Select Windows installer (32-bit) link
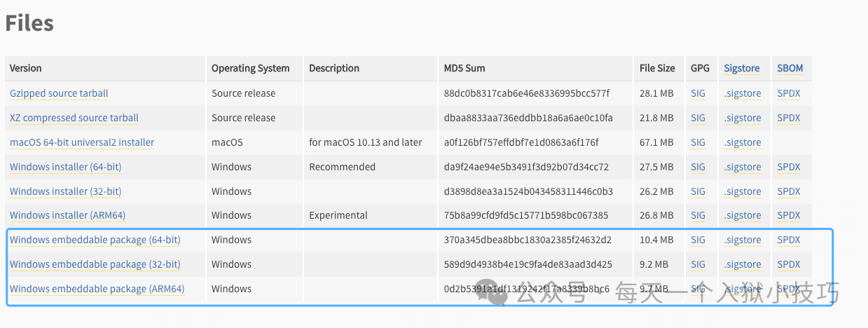868x328 pixels. tap(65, 191)
